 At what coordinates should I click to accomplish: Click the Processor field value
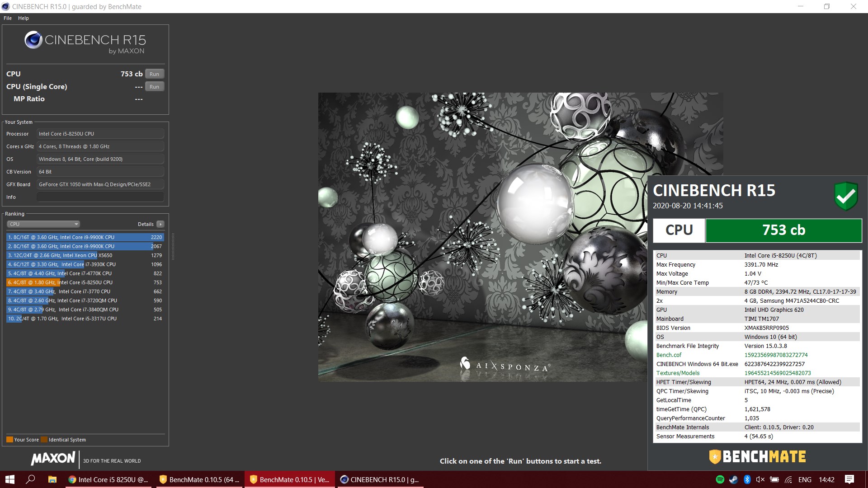(x=100, y=134)
